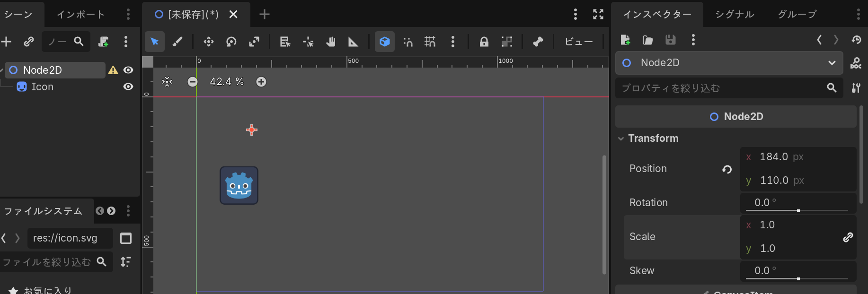Add a new child node
Screen dimensions: 868x294
click(6, 42)
